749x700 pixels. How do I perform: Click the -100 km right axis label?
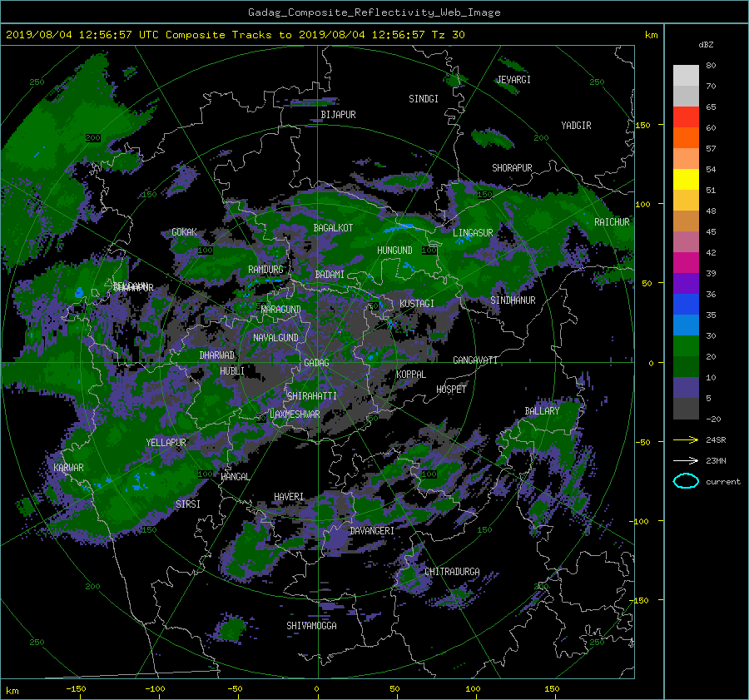pos(638,521)
